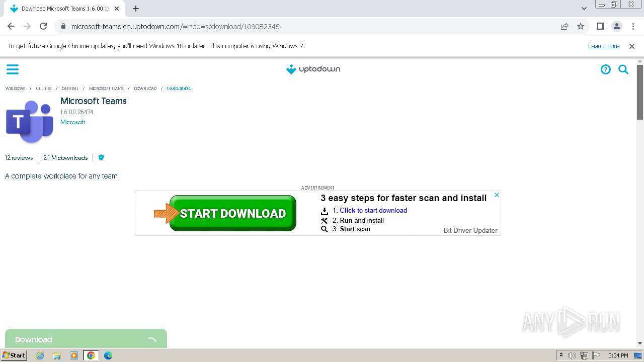Viewport: 644px width, 362px height.
Task: Click the browser forward arrow
Action: (27, 26)
